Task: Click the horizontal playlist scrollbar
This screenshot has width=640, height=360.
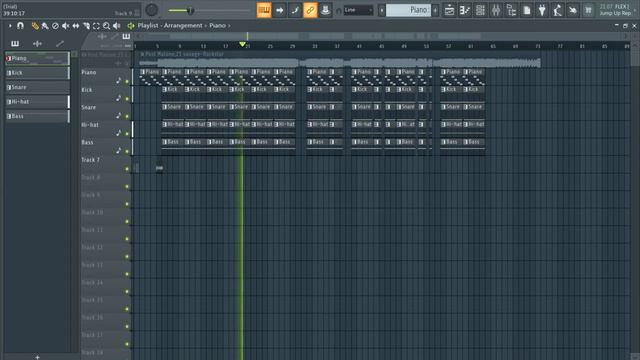Action: [382, 36]
